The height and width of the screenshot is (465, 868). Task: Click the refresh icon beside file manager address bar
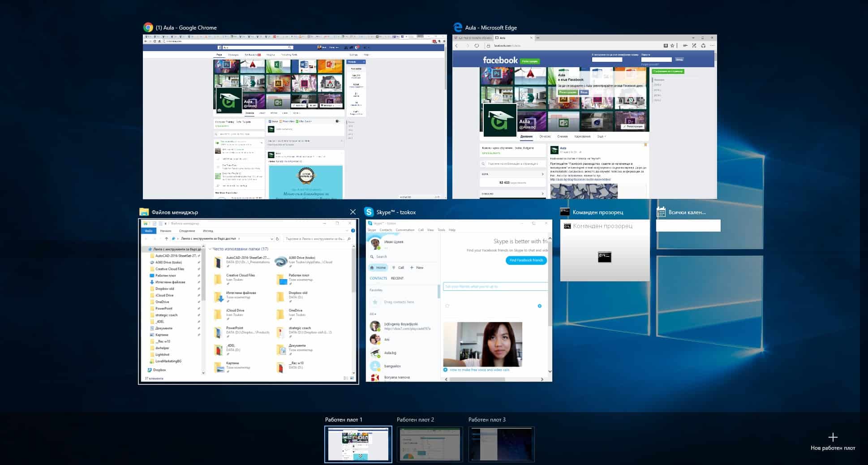coord(278,239)
